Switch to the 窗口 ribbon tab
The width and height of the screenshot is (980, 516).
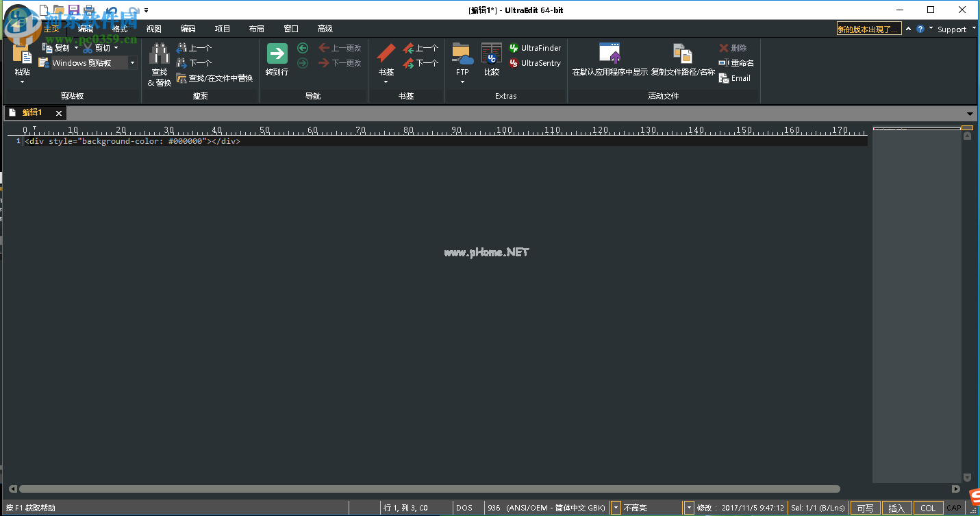[x=291, y=29]
